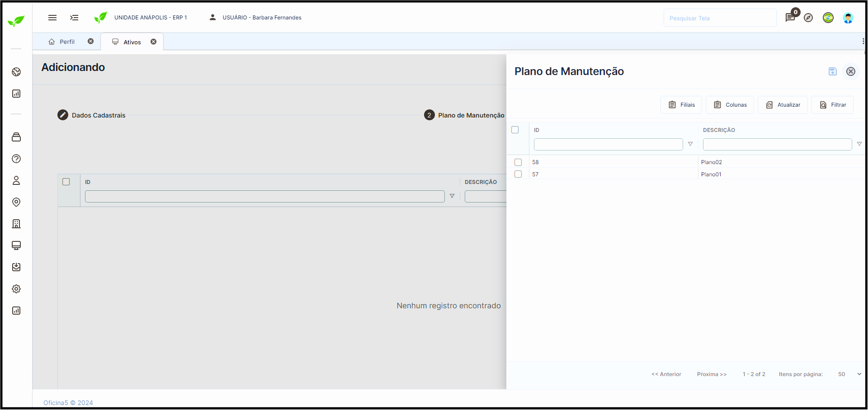The height and width of the screenshot is (410, 868).
Task: Open the settings gear in sidebar
Action: 16,289
